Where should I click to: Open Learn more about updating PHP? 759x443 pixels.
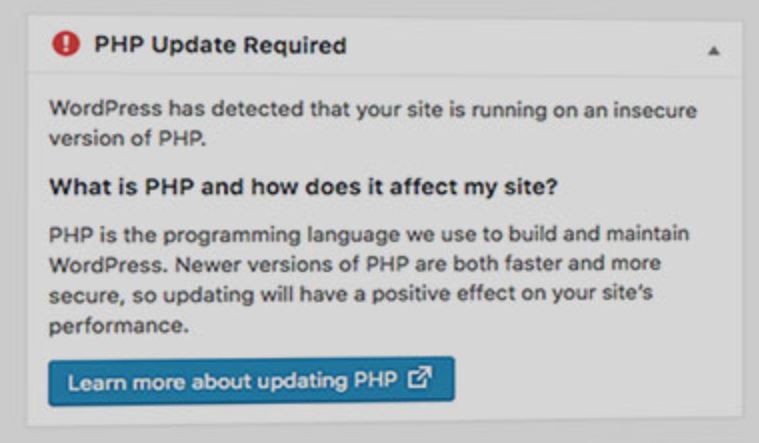tap(251, 381)
